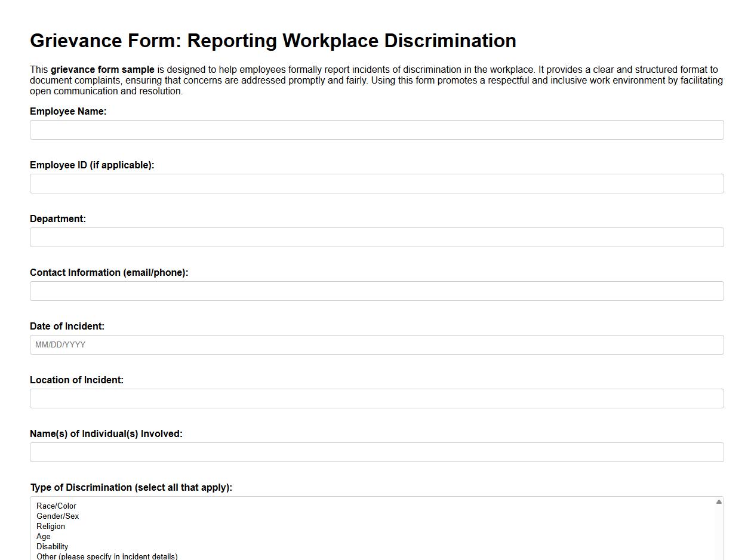Image resolution: width=754 pixels, height=560 pixels.
Task: Click the grievance form sample bold text
Action: coord(103,69)
